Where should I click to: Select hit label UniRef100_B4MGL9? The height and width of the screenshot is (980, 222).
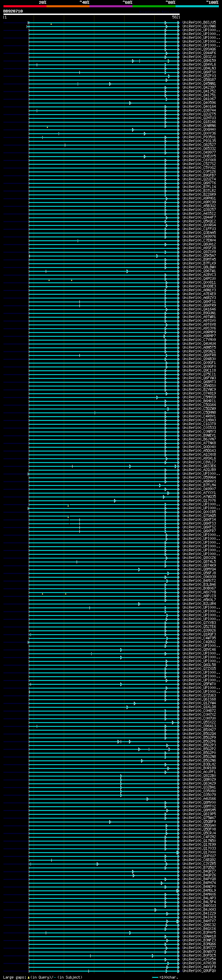pyautogui.click(x=199, y=891)
